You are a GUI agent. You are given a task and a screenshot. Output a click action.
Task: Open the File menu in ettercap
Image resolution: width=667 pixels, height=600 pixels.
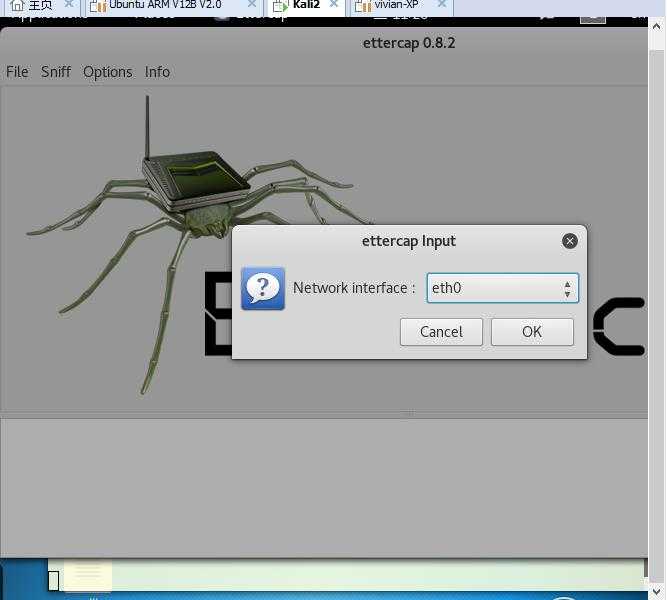pyautogui.click(x=17, y=72)
